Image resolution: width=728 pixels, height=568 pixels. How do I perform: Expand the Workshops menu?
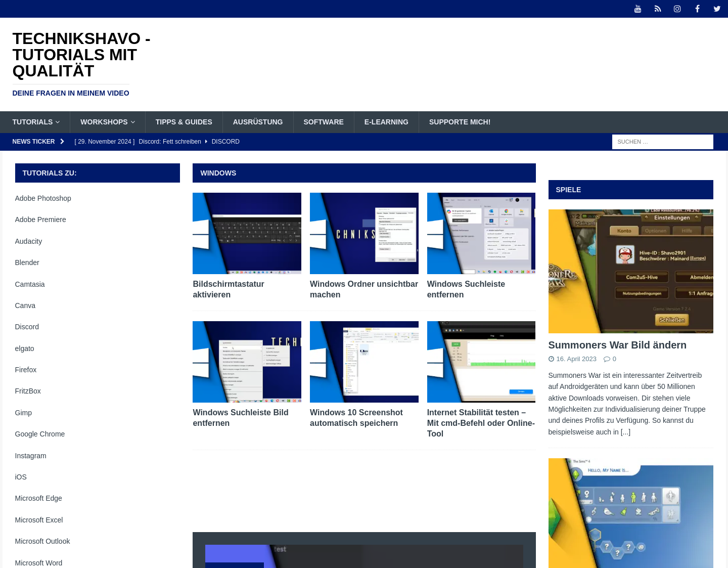(108, 122)
